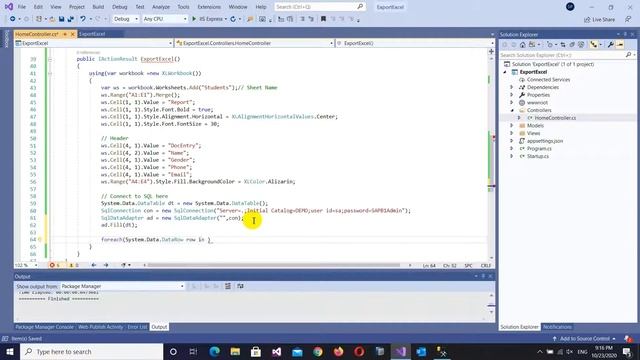Open the Build menu
Viewport: 640px width, 360px height.
[x=98, y=7]
